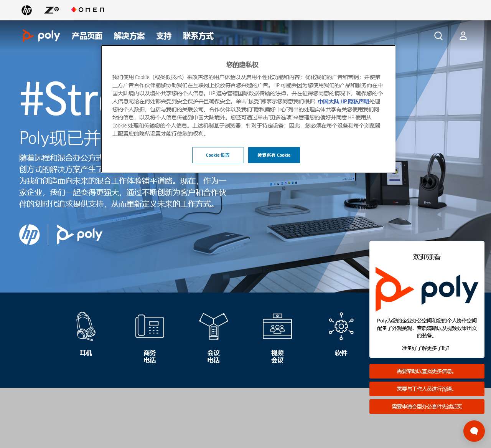Open site search magnifier icon
Image resolution: width=491 pixels, height=448 pixels.
pyautogui.click(x=438, y=36)
